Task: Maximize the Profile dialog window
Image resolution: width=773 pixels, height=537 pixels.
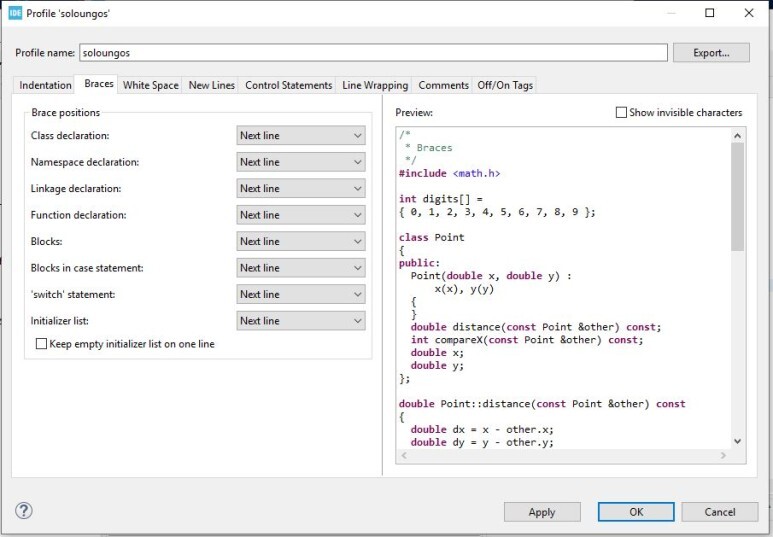Action: tap(709, 13)
